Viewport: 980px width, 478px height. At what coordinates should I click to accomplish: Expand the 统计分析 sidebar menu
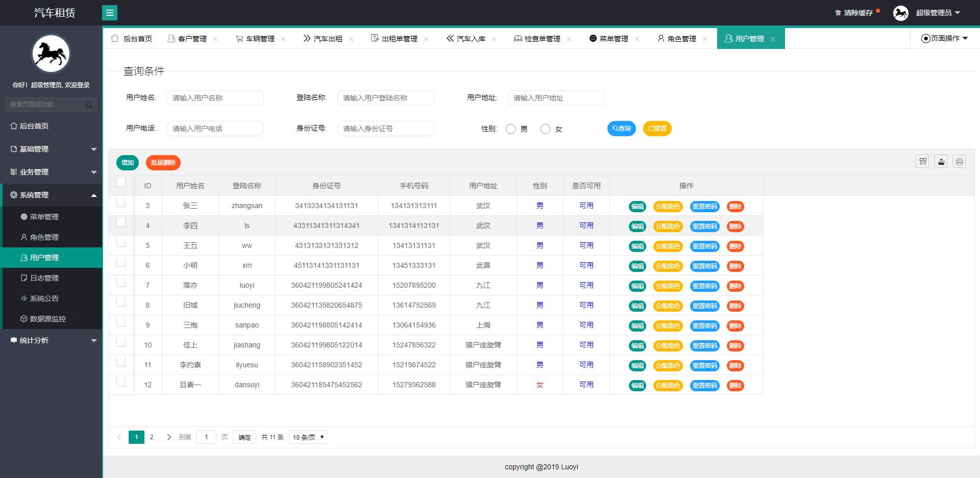[x=51, y=340]
